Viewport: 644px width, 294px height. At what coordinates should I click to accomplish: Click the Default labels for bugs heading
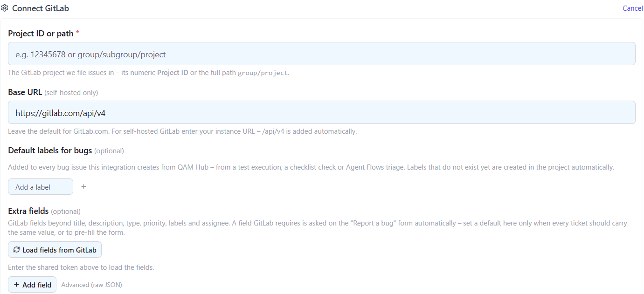pos(50,150)
